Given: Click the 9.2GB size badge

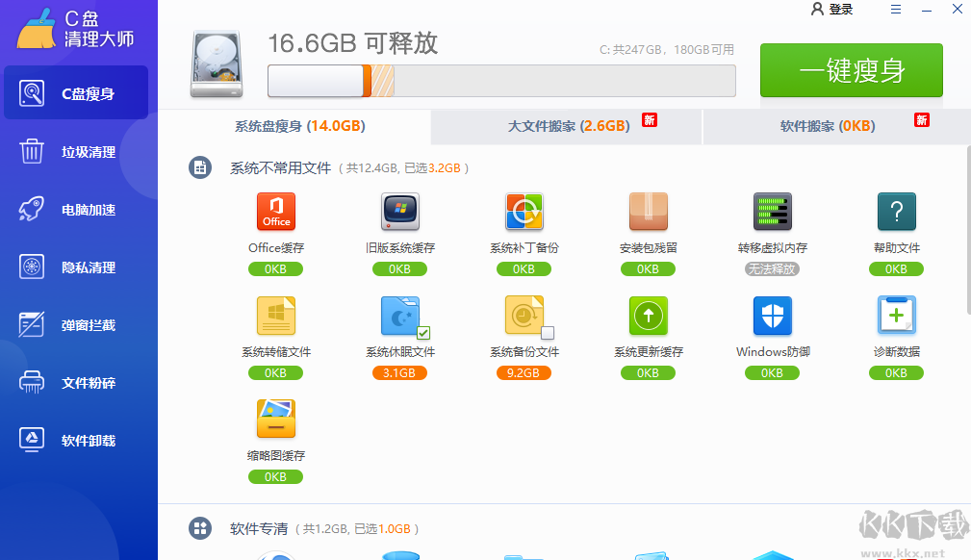Looking at the screenshot, I should (524, 373).
